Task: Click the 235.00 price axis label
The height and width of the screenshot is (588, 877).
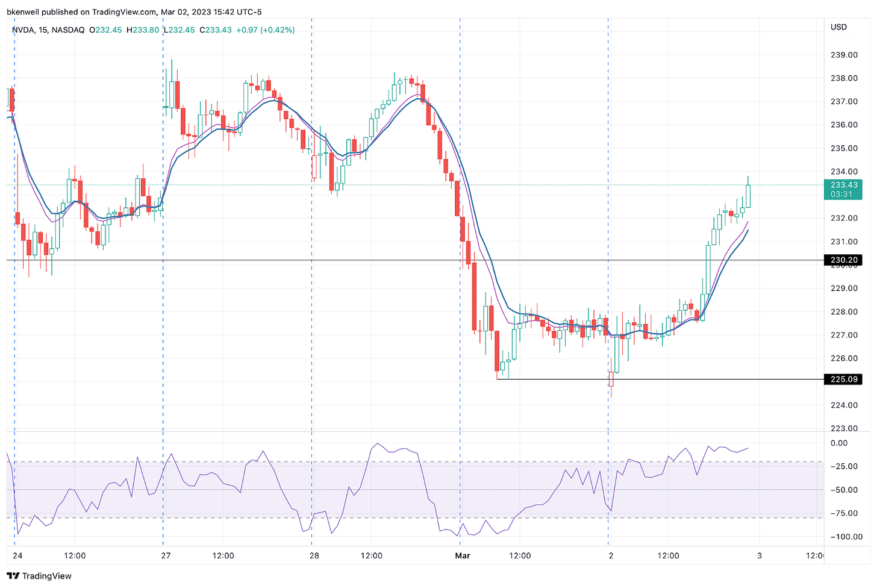Action: [x=844, y=148]
